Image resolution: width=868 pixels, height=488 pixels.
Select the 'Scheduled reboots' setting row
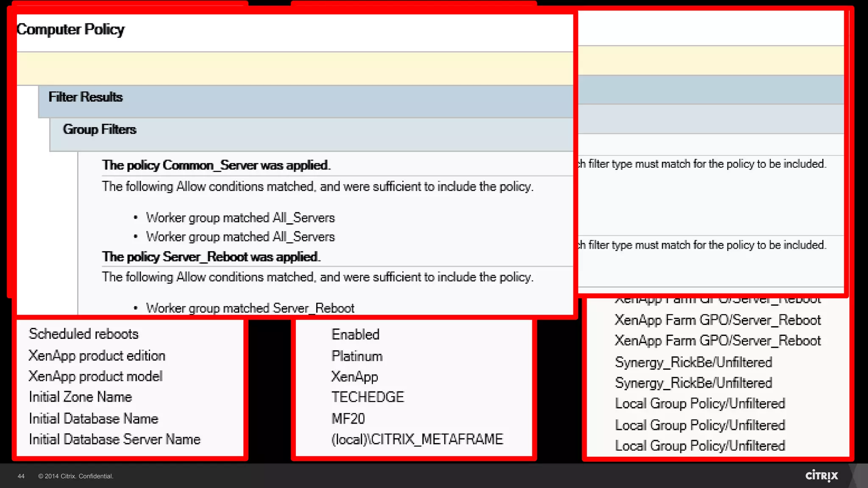pos(83,334)
